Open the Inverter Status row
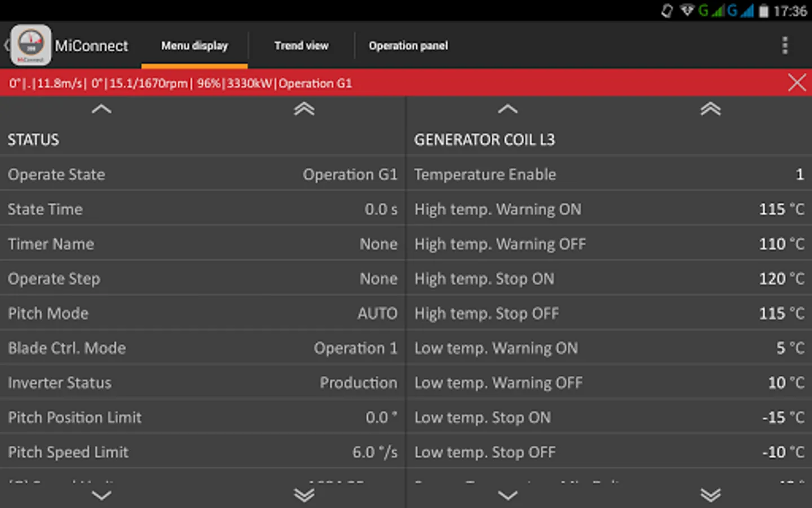This screenshot has width=812, height=508. click(202, 383)
